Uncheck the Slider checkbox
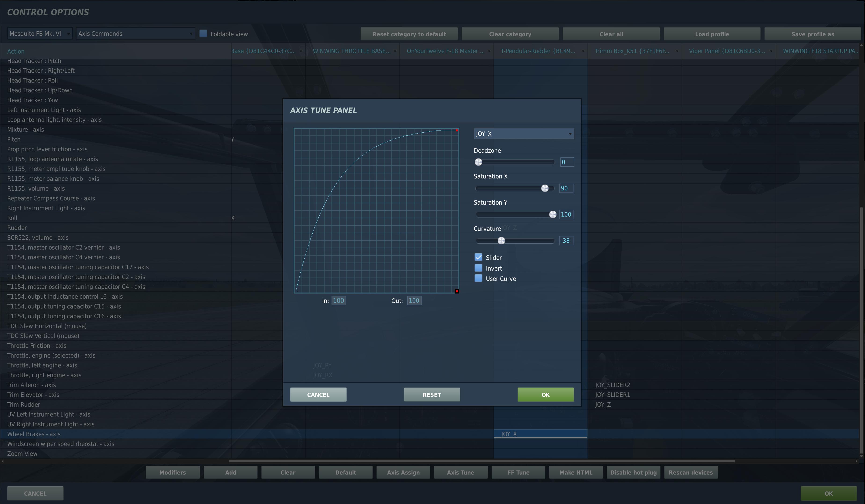The height and width of the screenshot is (504, 865). 478,257
